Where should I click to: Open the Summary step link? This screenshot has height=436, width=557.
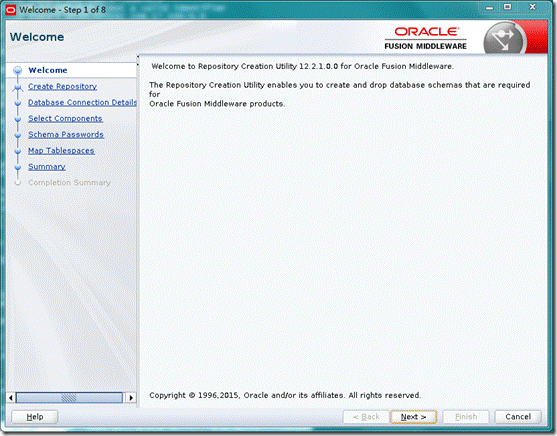click(47, 167)
